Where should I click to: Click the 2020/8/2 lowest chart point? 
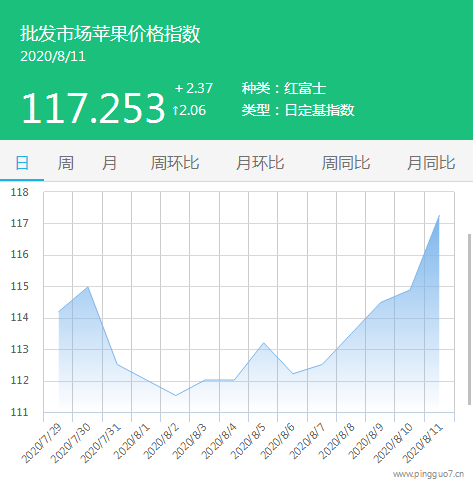coord(175,396)
